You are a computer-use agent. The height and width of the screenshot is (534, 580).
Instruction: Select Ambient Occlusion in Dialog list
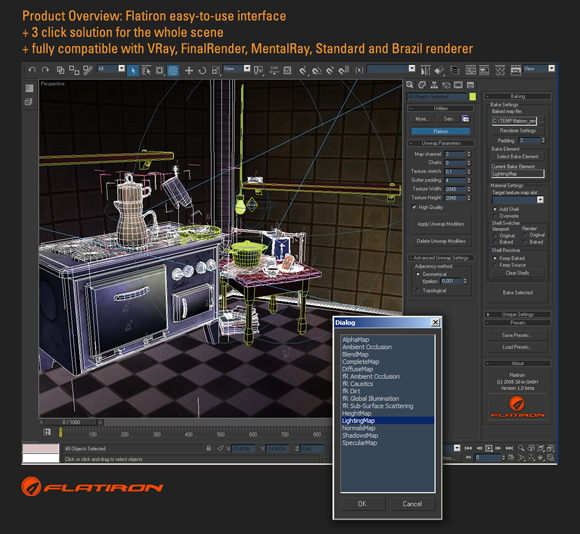367,347
